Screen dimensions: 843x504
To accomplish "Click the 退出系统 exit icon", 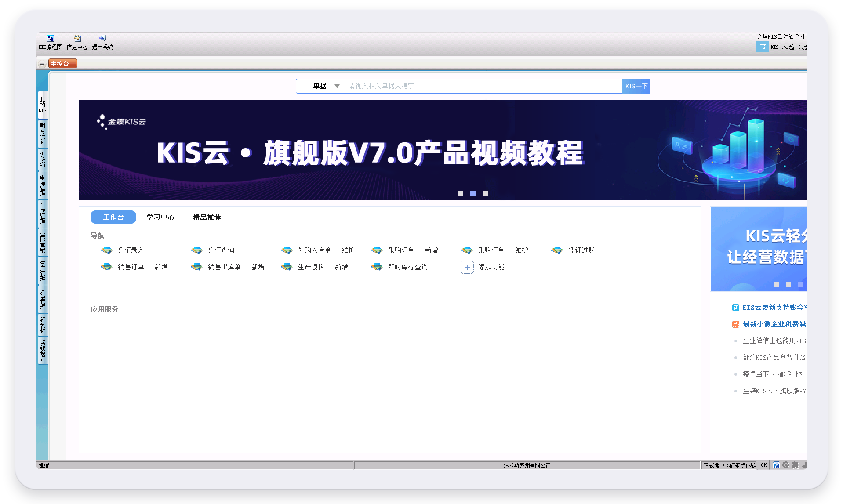I will coord(103,38).
